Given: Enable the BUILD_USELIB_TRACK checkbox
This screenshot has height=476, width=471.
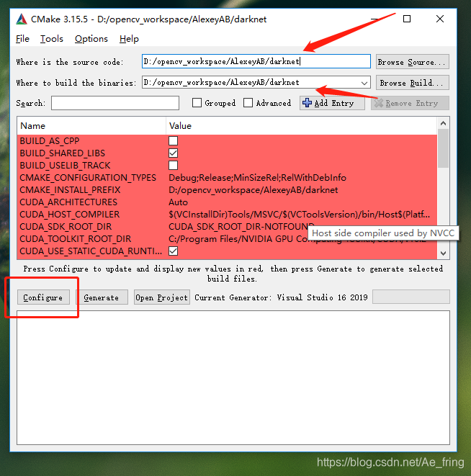Looking at the screenshot, I should [x=173, y=166].
